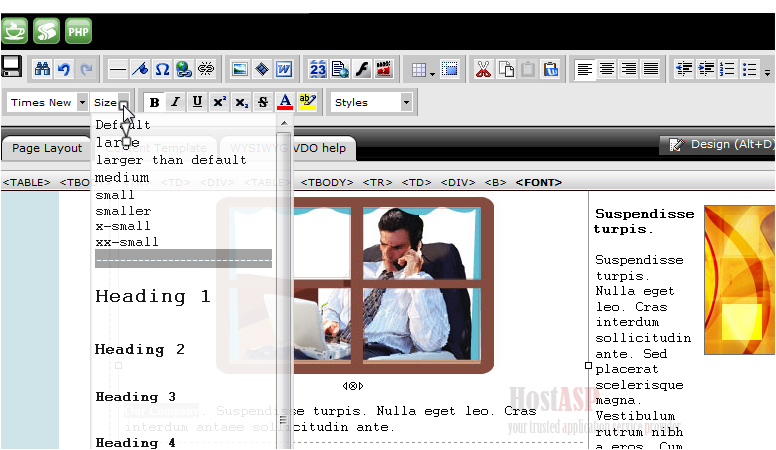Toggle numbered list
This screenshot has width=776, height=450.
tap(728, 69)
